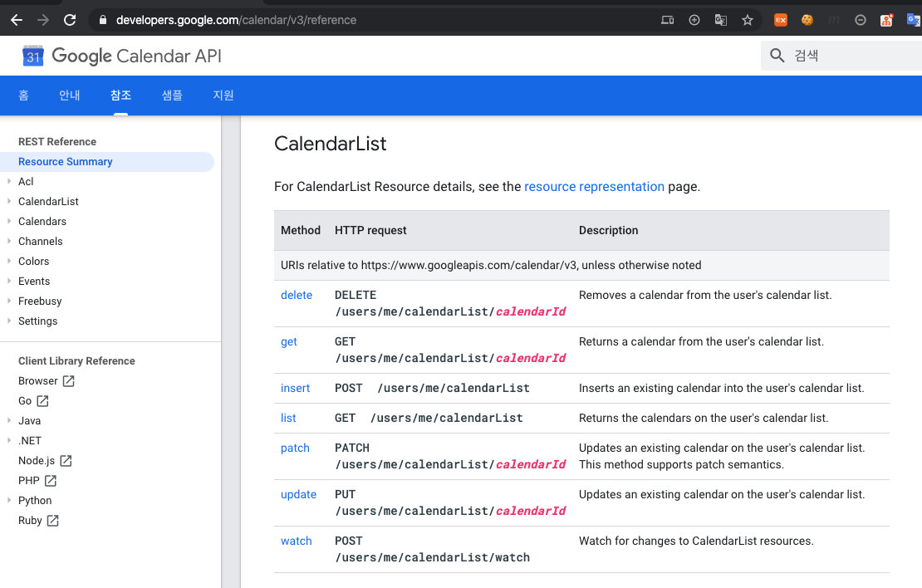The height and width of the screenshot is (588, 922).
Task: Open the external link icon beside Go
Action: click(x=42, y=401)
